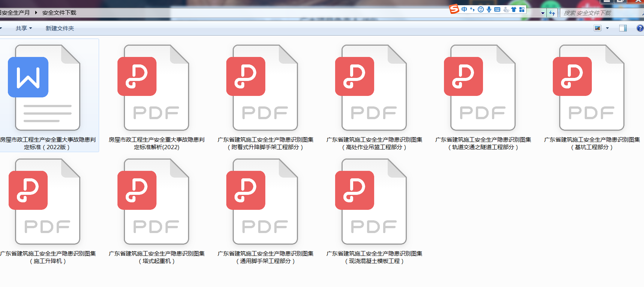Viewport: 644px width, 287px height.
Task: Open Sogou soft keyboard
Action: coord(497,9)
